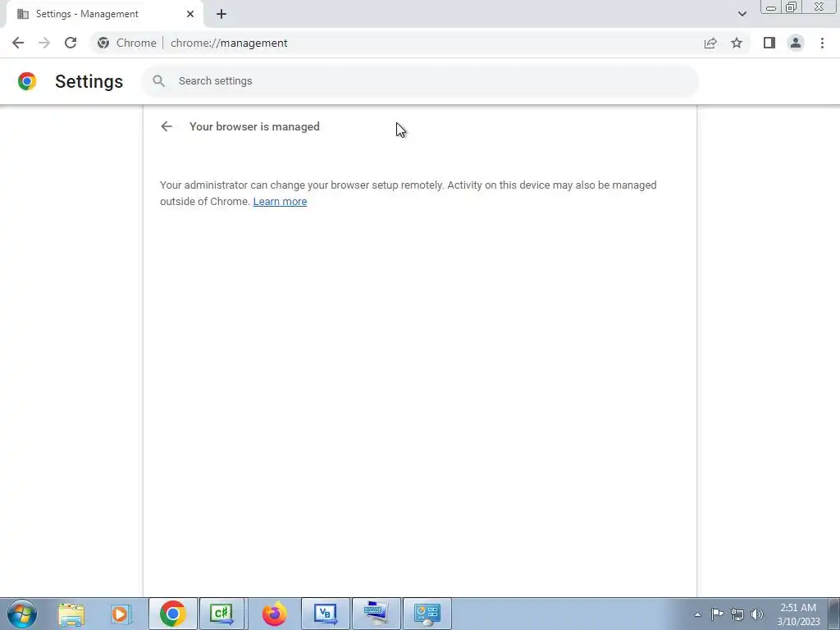840x630 pixels.
Task: Open the C# application on the taskbar
Action: pyautogui.click(x=221, y=614)
